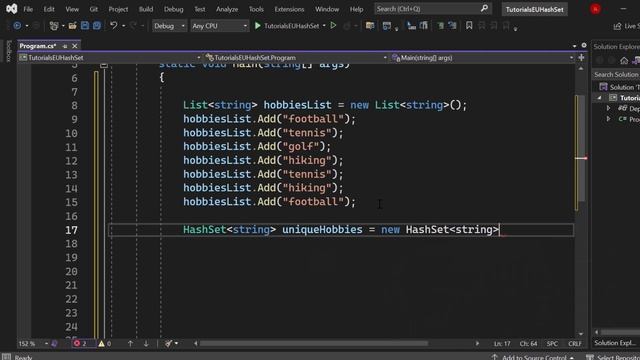Click the editor tab settings gear icon
Screen dimensions: 640x360
584,46
